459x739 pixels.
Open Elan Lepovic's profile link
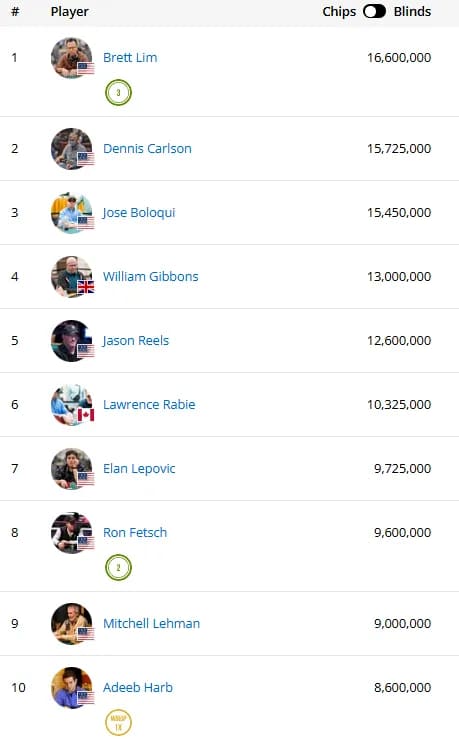[x=139, y=468]
